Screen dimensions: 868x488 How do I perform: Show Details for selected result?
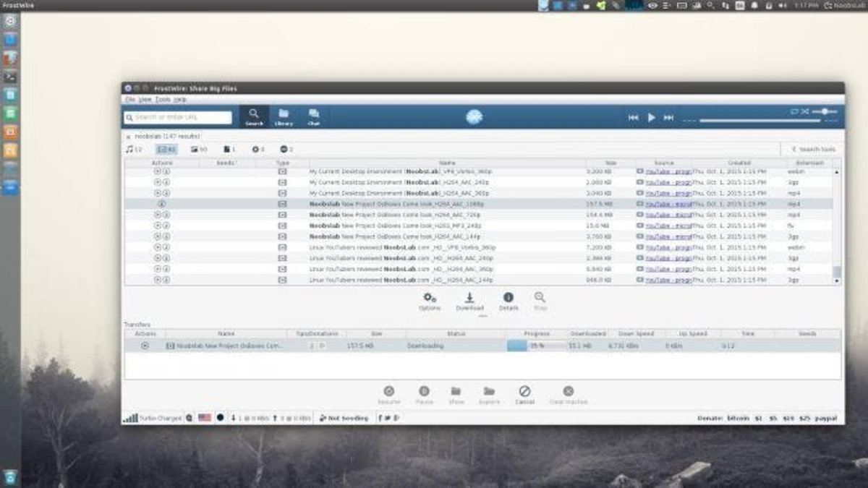(x=509, y=301)
